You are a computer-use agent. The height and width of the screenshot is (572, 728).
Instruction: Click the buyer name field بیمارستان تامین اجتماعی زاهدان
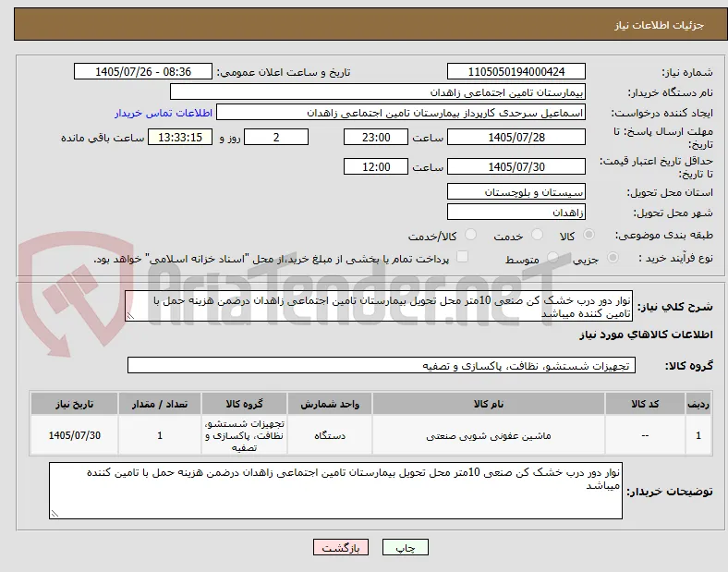tap(378, 91)
